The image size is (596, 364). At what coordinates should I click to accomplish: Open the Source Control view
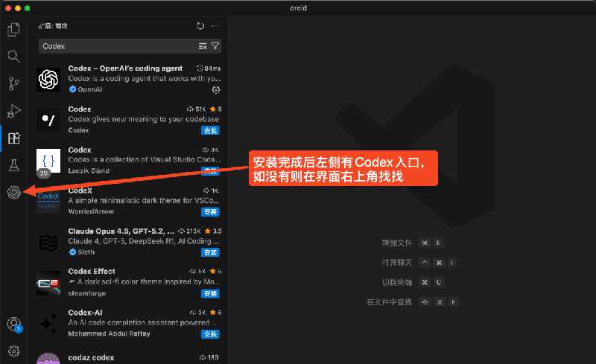13,83
